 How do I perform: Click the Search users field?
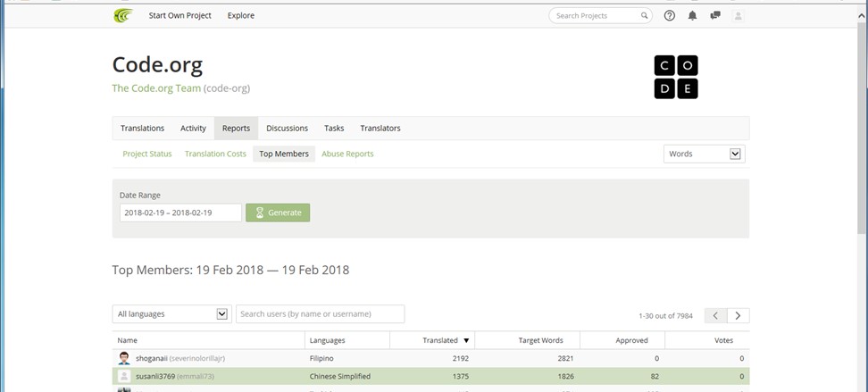point(320,314)
